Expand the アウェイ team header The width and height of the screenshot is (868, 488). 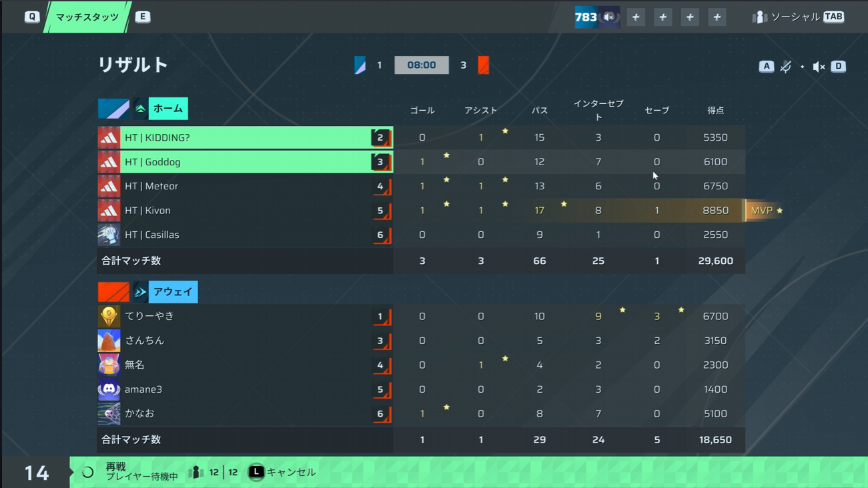click(173, 292)
